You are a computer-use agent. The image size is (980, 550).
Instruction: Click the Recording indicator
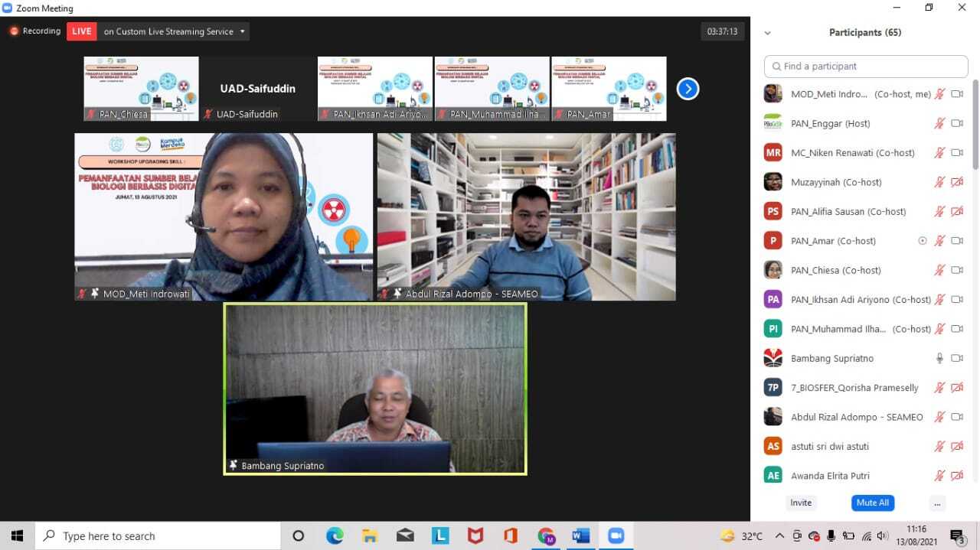(x=34, y=31)
